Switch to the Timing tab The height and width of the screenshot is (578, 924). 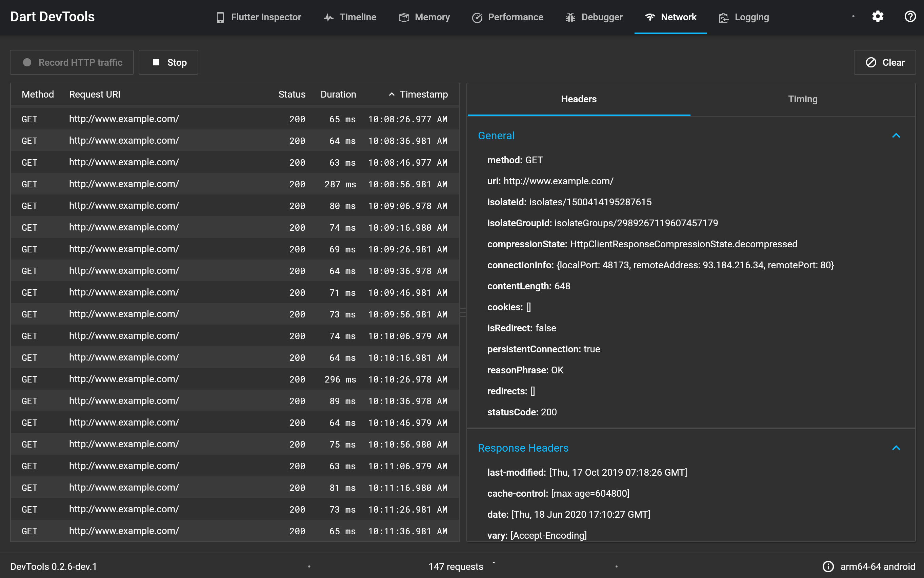click(803, 99)
